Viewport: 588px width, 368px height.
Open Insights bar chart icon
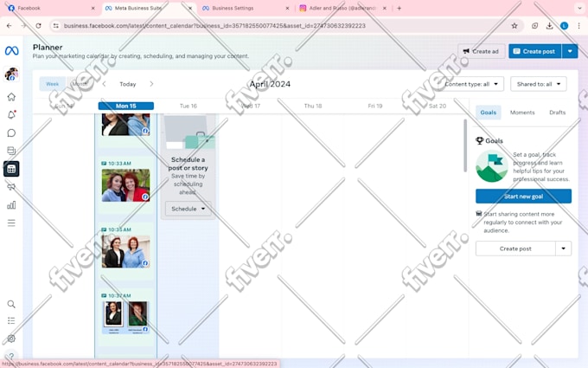[11, 205]
